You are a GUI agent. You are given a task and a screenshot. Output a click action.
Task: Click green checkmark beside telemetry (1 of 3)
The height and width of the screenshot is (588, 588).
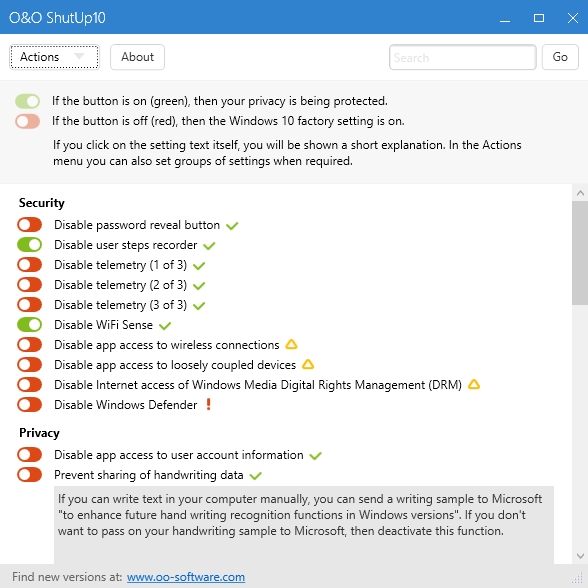(199, 266)
